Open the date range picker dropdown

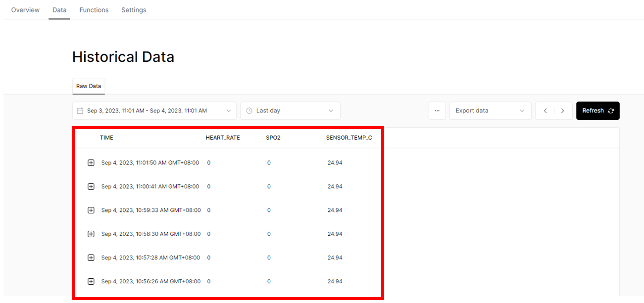click(x=154, y=111)
